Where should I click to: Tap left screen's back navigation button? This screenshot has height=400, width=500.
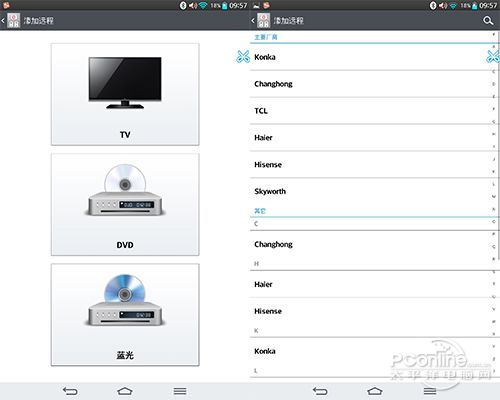point(70,391)
